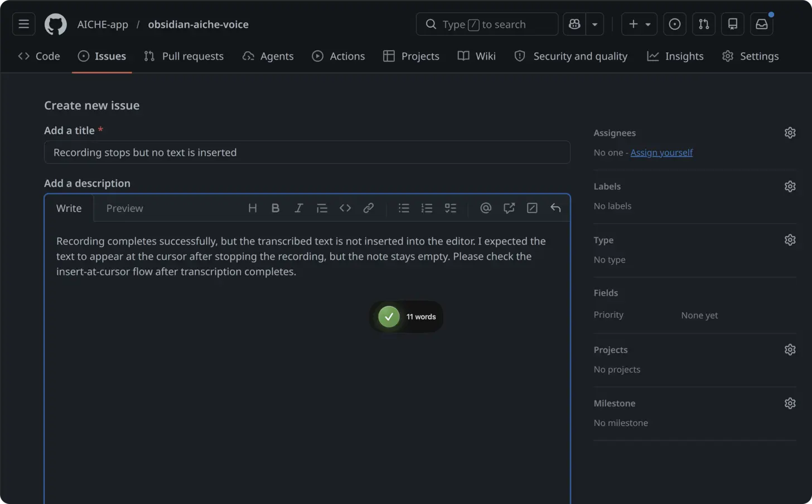
Task: Click the AICHE-app owner link
Action: 103,25
